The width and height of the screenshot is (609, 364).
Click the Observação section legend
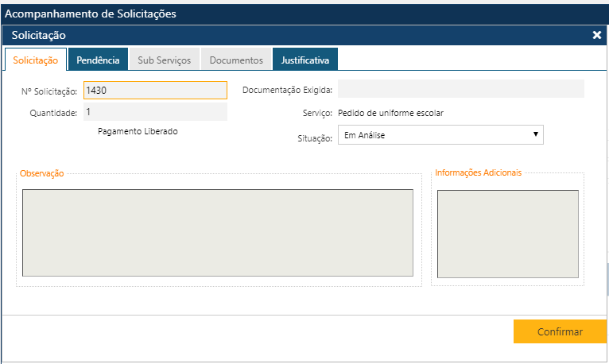click(x=42, y=173)
